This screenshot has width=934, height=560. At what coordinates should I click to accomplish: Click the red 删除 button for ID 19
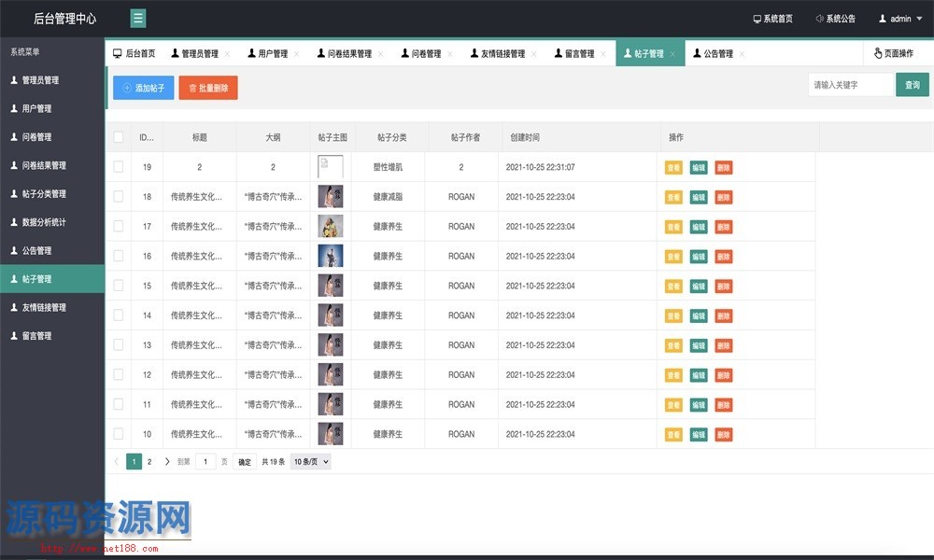click(724, 167)
